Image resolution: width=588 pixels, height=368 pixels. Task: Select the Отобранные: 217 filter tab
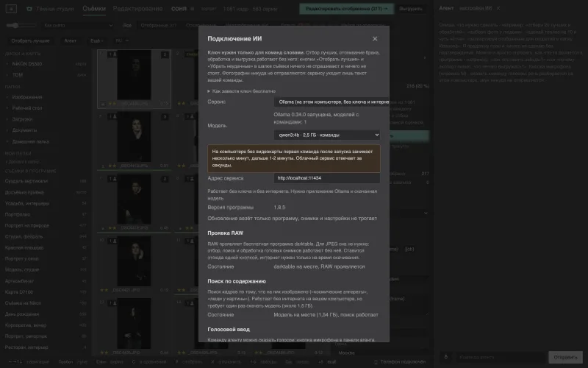pos(158,25)
